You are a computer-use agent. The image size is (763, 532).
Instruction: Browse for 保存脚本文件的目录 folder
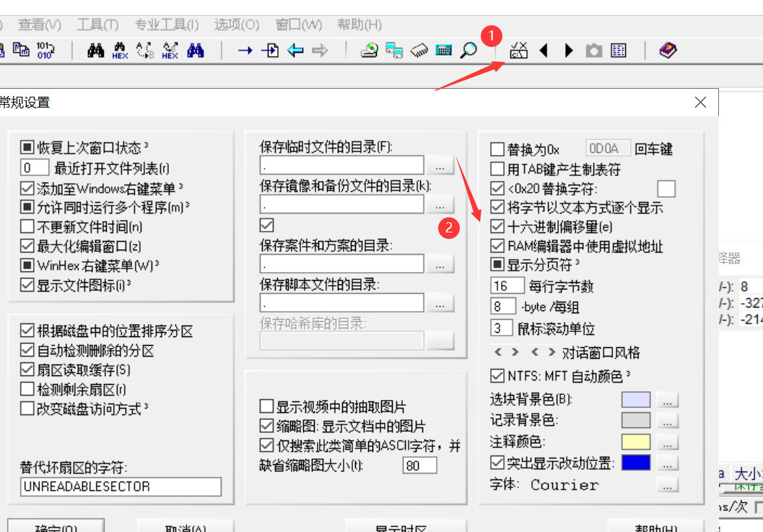point(440,303)
